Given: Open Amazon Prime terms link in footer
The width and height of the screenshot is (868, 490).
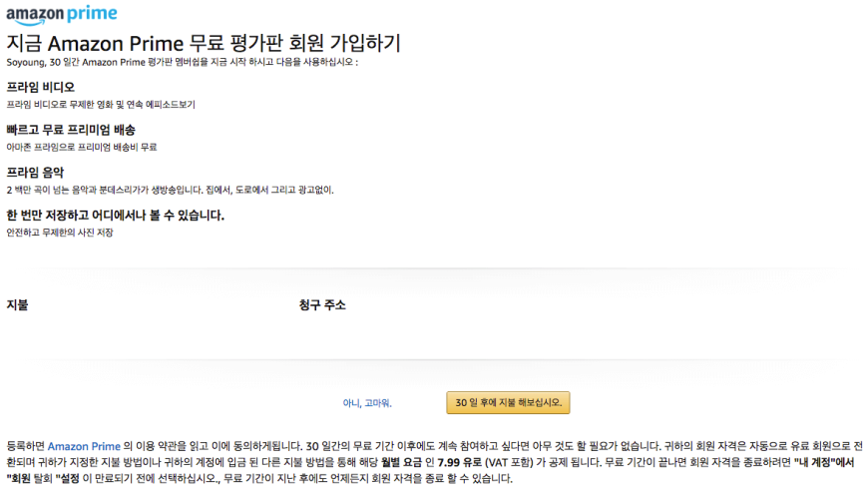Looking at the screenshot, I should 84,446.
